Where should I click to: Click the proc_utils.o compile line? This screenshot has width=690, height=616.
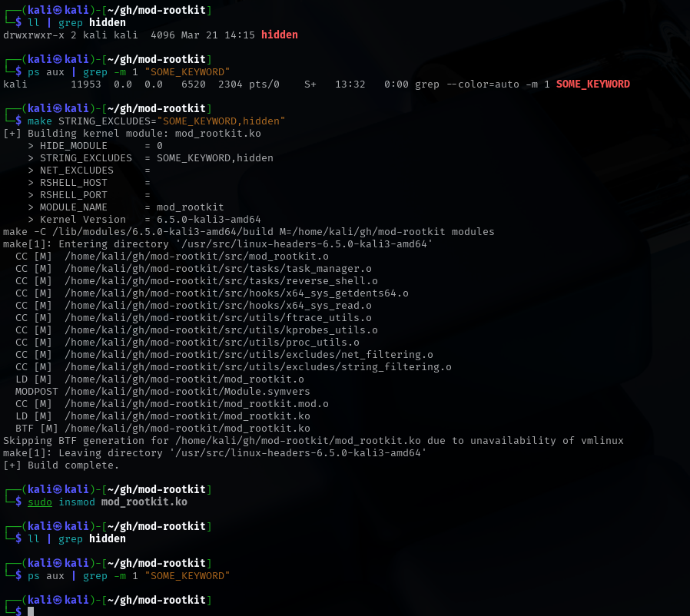pyautogui.click(x=187, y=343)
